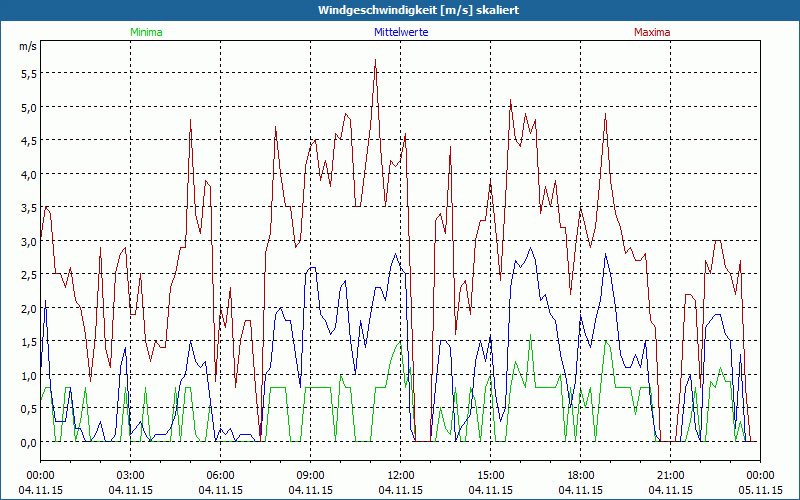Click the 18:00 time axis label

coord(581,476)
